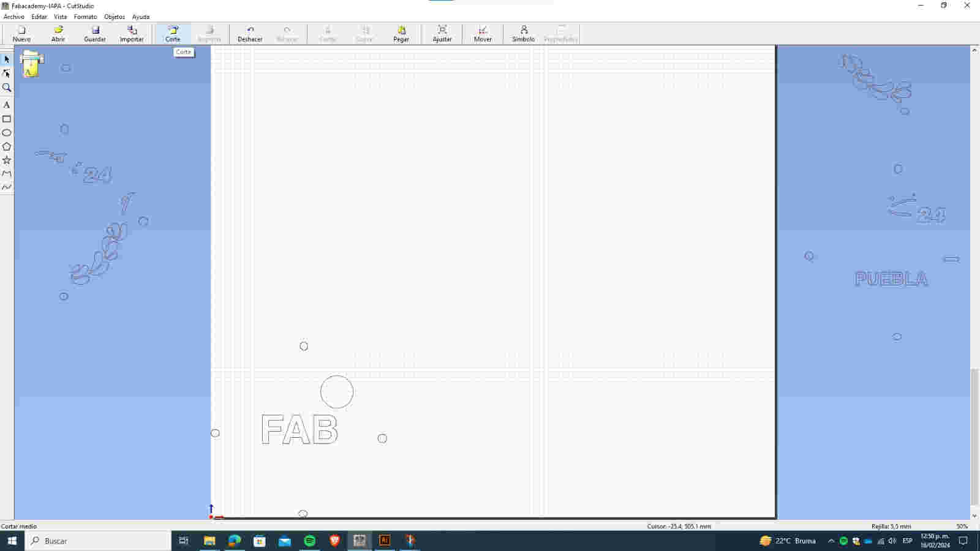Click the cutter machine icon on canvas

point(31,64)
